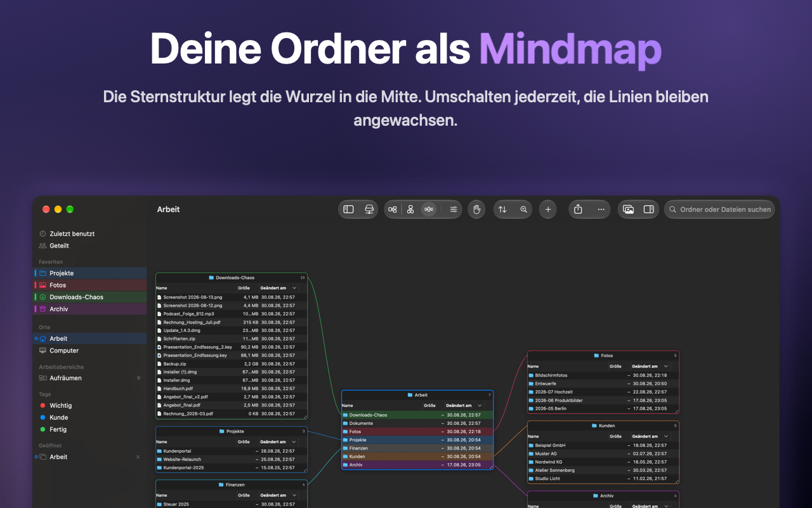Click the window icon beside 'Arbeit' under Geöffnet
The width and height of the screenshot is (812, 508).
tap(43, 457)
